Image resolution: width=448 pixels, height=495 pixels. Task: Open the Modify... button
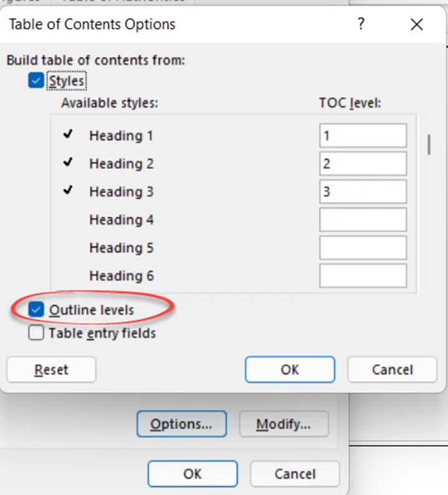(284, 424)
